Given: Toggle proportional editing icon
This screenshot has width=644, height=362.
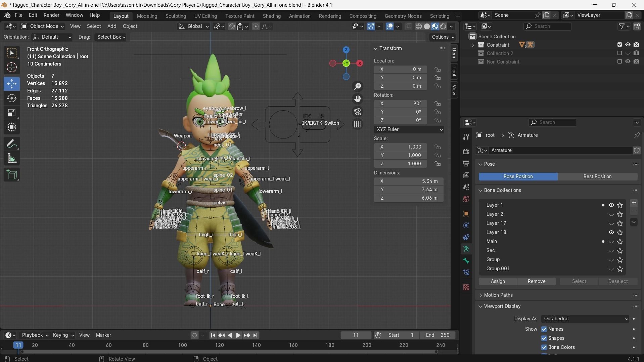Looking at the screenshot, I should (256, 26).
